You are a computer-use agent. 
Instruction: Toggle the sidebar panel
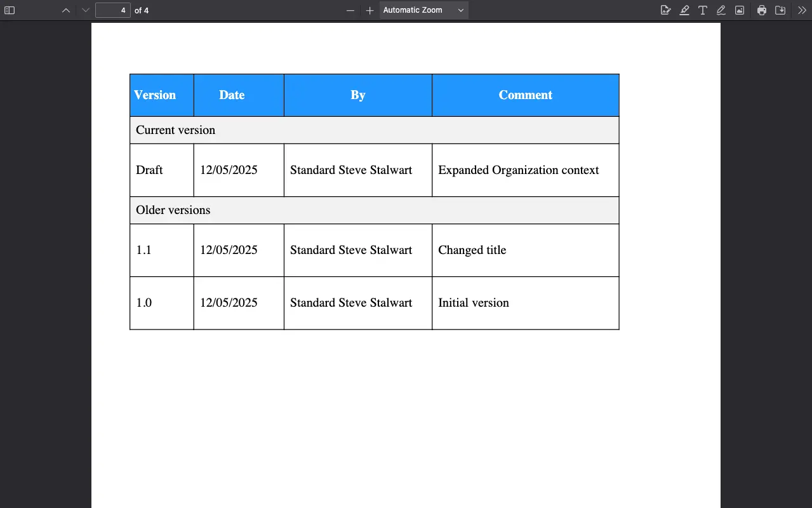coord(10,10)
